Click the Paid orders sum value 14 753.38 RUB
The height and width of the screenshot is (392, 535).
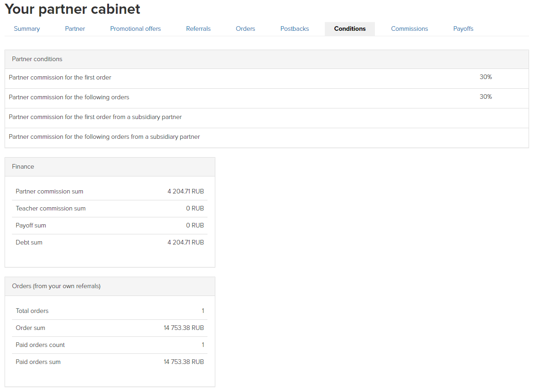(x=184, y=362)
